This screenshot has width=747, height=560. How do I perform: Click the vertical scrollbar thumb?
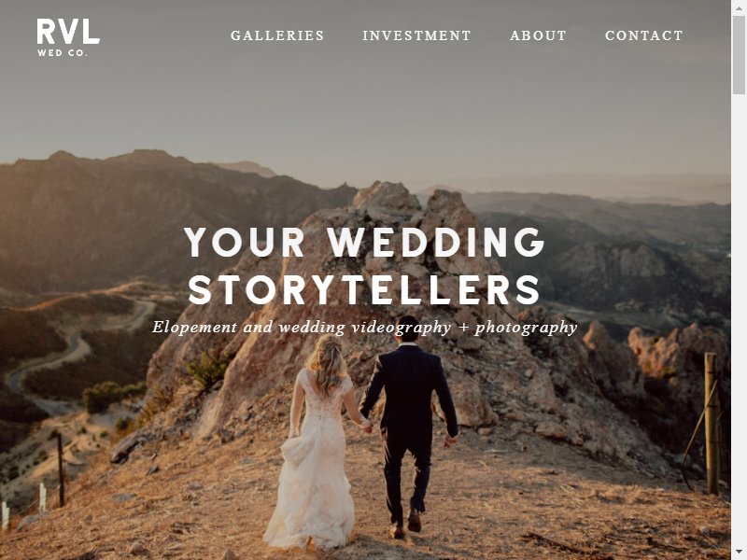[739, 55]
